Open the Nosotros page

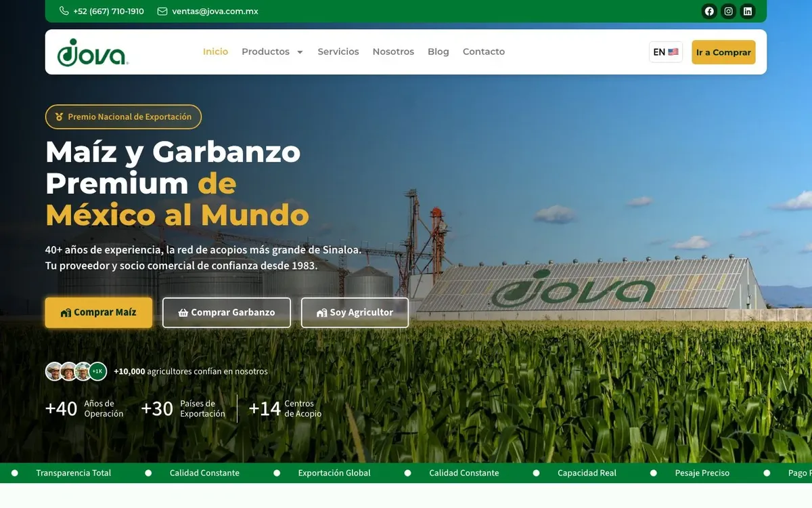[393, 51]
